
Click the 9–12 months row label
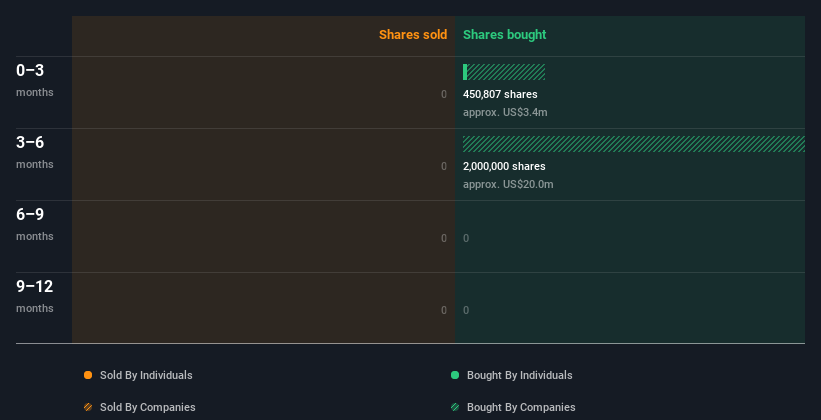click(x=35, y=296)
